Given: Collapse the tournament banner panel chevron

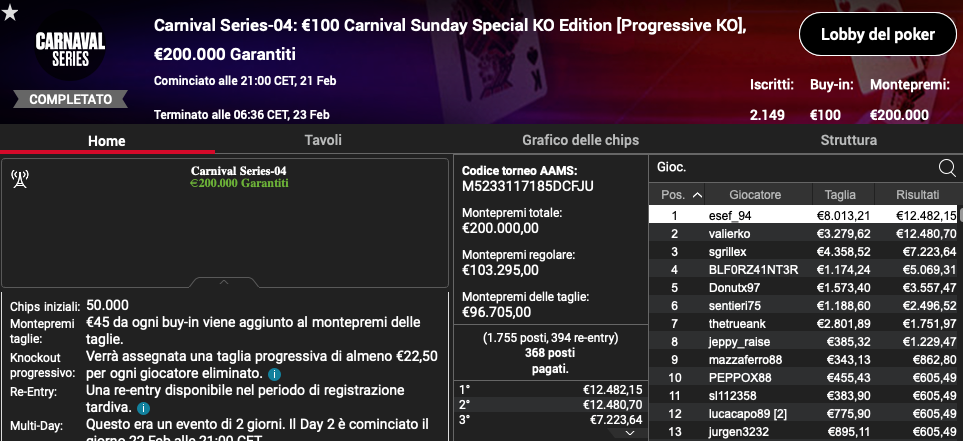Looking at the screenshot, I should pyautogui.click(x=224, y=282).
